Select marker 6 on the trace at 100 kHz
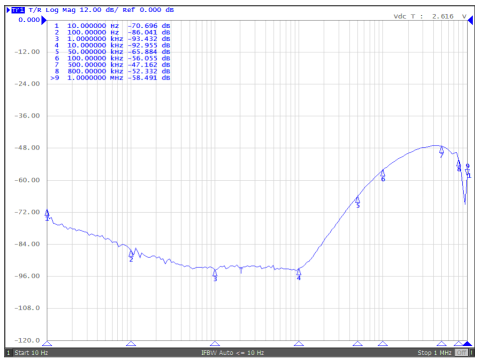This screenshot has height=364, width=482. (383, 176)
